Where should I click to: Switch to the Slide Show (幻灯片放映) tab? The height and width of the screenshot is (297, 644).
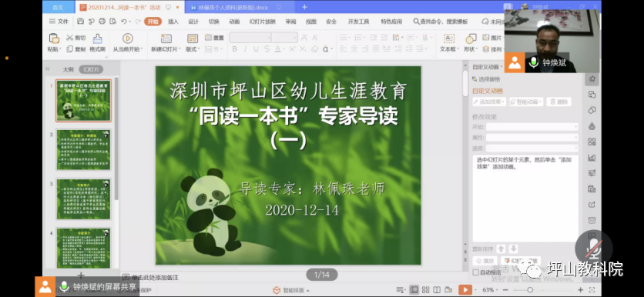263,22
